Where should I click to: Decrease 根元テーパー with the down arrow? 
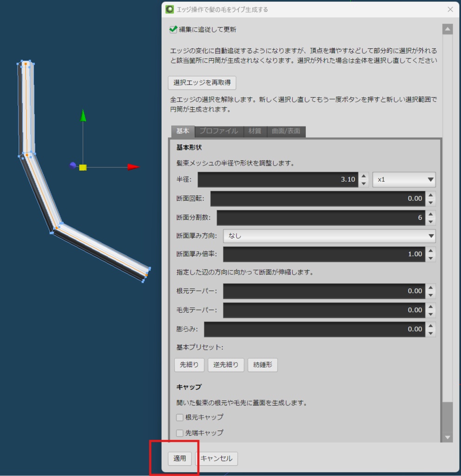(x=431, y=295)
